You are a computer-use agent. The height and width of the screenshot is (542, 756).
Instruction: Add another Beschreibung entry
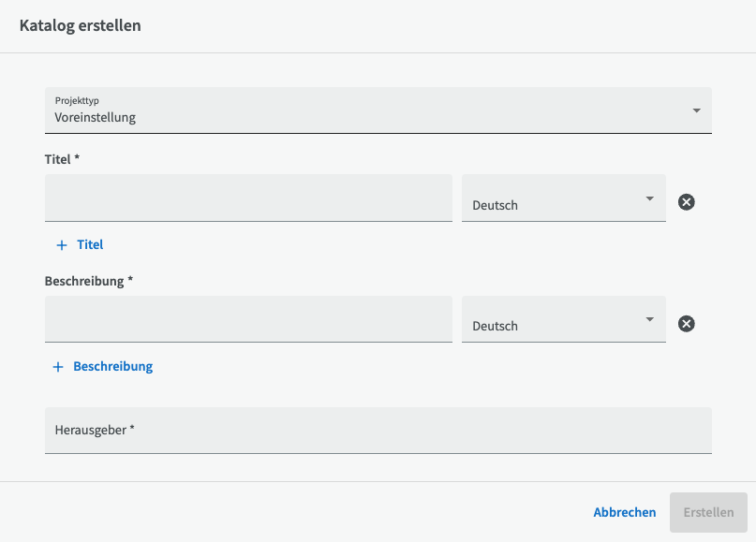(103, 367)
